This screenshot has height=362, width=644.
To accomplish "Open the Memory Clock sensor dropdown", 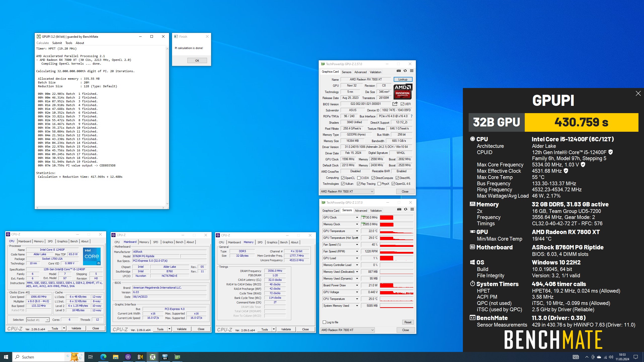I will [x=357, y=224].
